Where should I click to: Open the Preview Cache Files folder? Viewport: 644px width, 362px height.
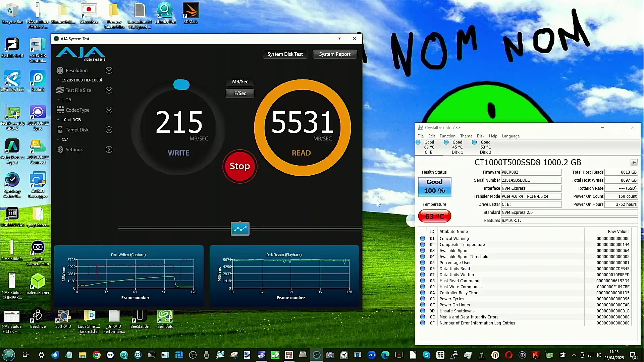[114, 16]
